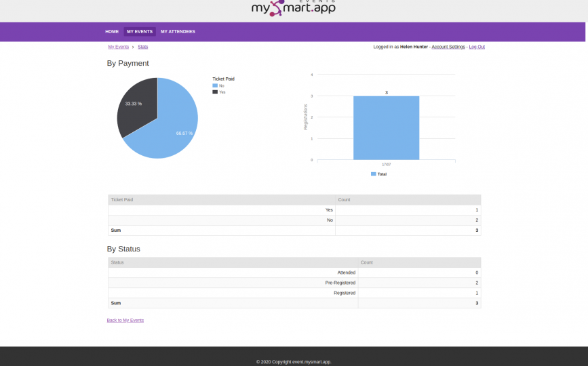
Task: Click the mysmart.app logo
Action: [293, 8]
